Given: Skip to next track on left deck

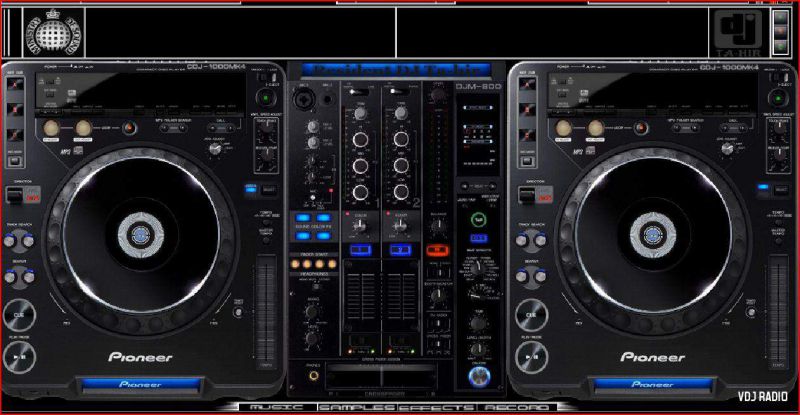Looking at the screenshot, I should coord(29,240).
